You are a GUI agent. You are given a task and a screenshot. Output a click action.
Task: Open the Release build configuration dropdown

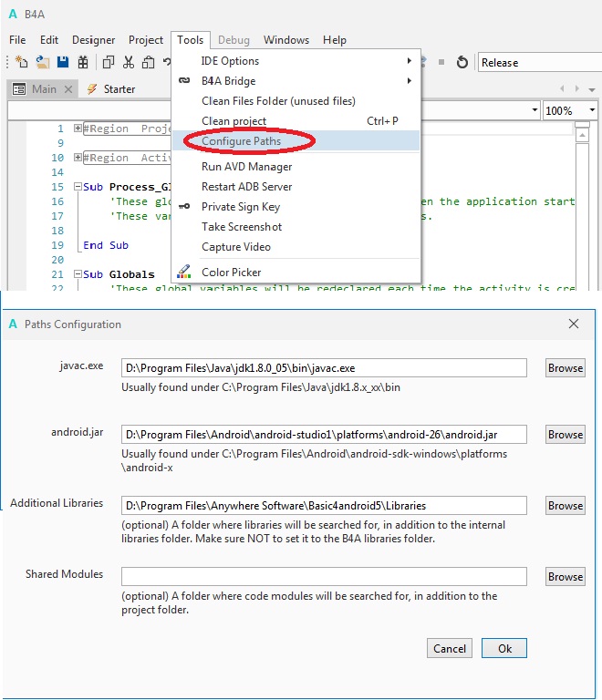coord(538,62)
